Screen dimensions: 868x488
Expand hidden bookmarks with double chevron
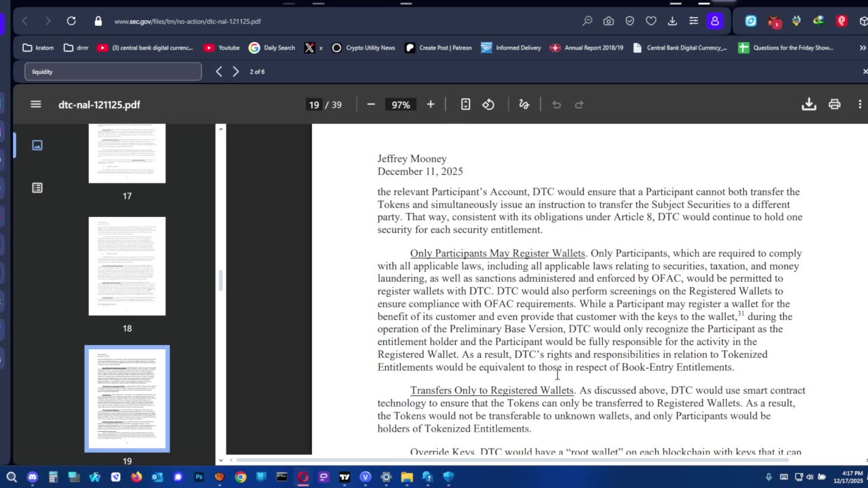pos(863,47)
